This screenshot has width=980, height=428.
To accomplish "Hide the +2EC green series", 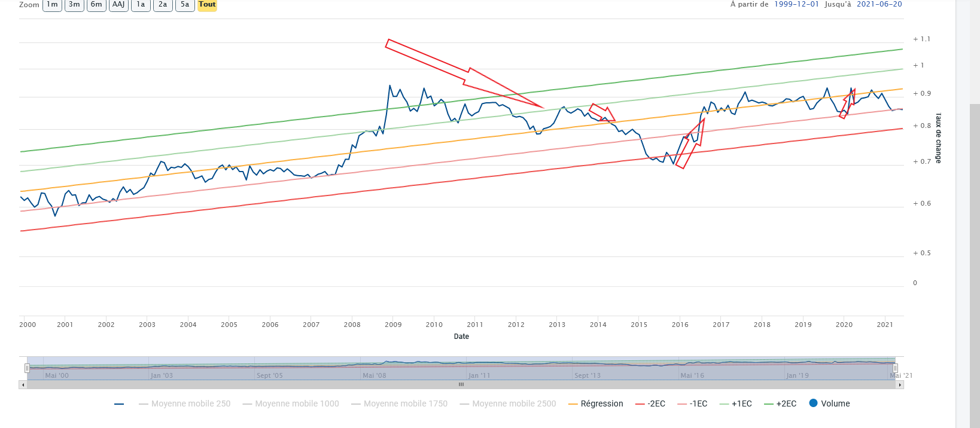I will pyautogui.click(x=780, y=404).
